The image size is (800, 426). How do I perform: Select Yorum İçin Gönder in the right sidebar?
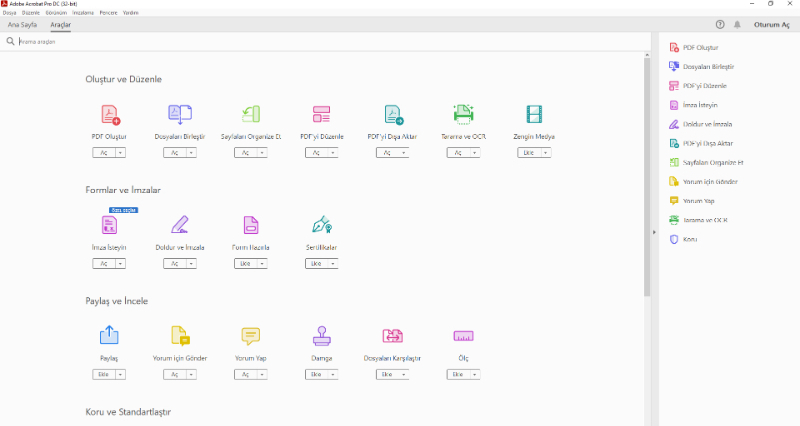(704, 182)
